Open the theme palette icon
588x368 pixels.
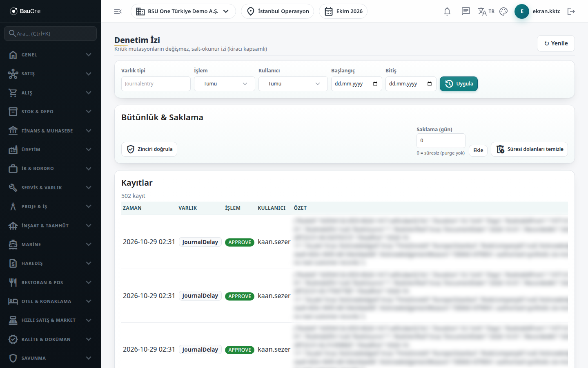503,11
